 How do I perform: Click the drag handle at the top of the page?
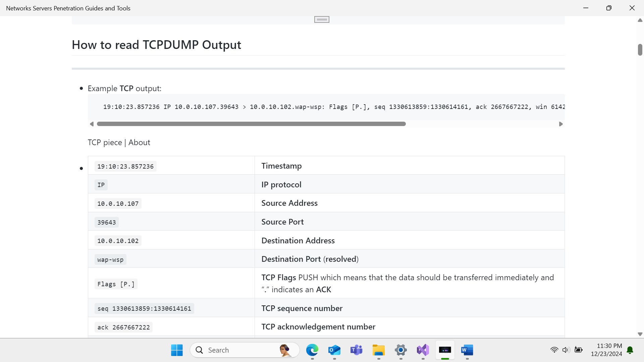pos(322,19)
